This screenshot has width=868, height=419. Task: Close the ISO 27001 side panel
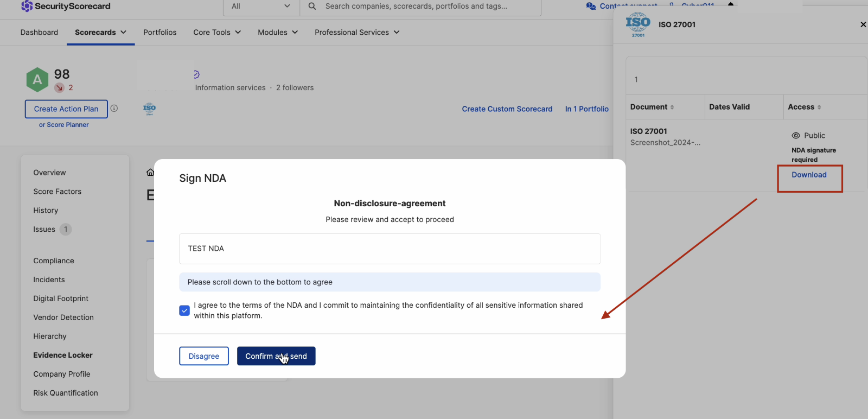(863, 24)
